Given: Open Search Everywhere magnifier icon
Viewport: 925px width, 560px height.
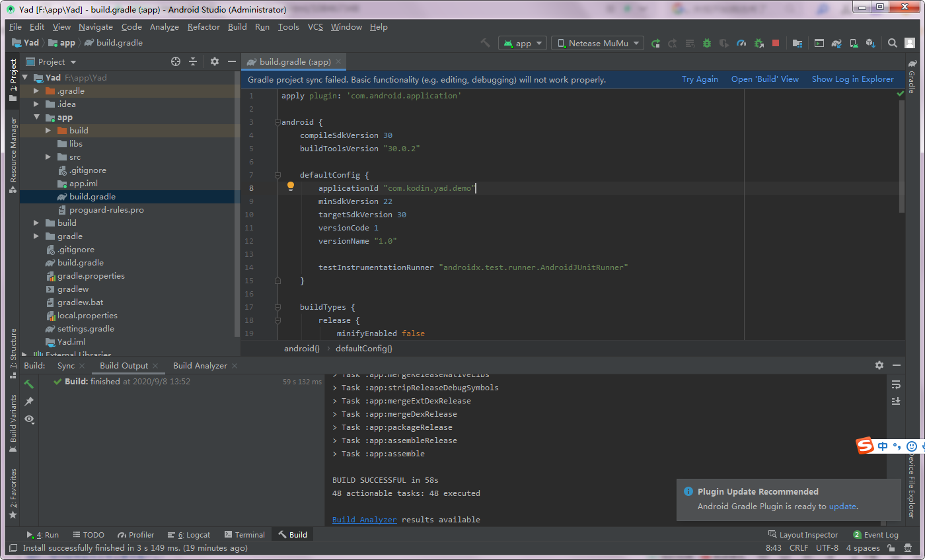Looking at the screenshot, I should pyautogui.click(x=893, y=43).
